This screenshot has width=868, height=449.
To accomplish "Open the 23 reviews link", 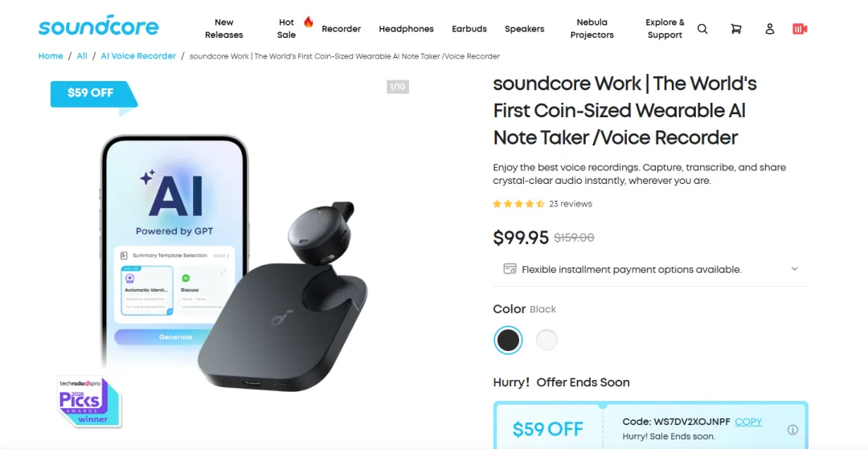I will [571, 204].
